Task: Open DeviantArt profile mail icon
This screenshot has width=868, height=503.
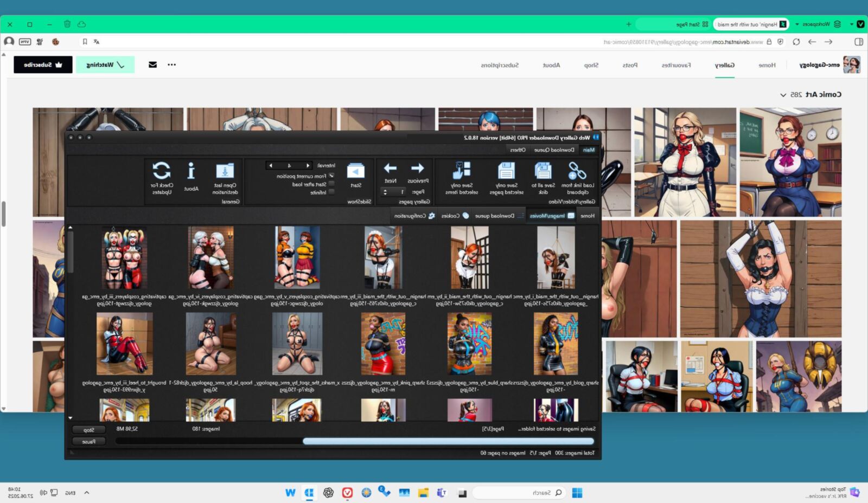Action: point(152,65)
